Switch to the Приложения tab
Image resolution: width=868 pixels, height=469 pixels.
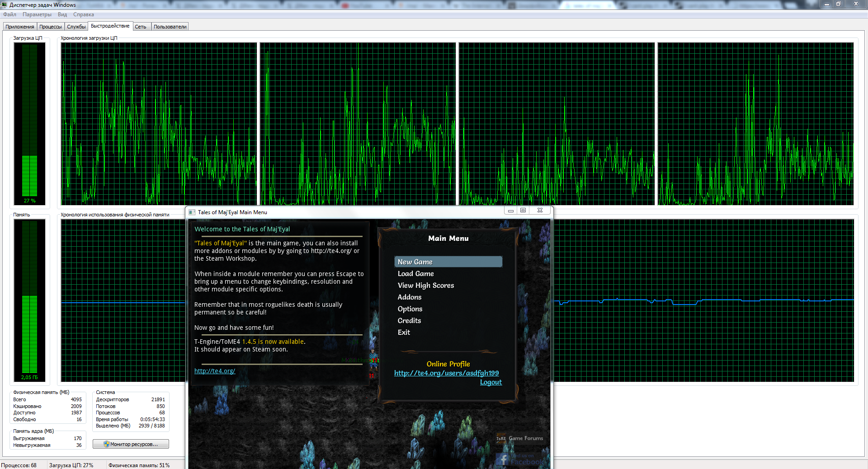click(20, 27)
